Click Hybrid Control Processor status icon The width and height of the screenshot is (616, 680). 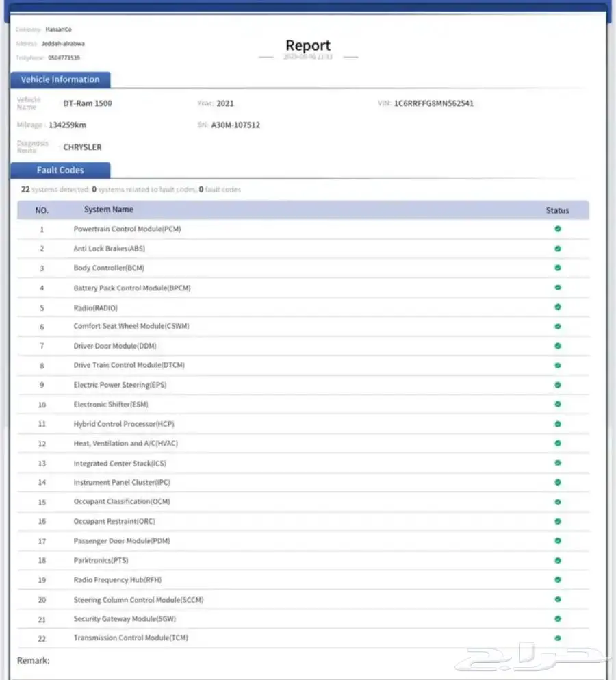point(557,424)
